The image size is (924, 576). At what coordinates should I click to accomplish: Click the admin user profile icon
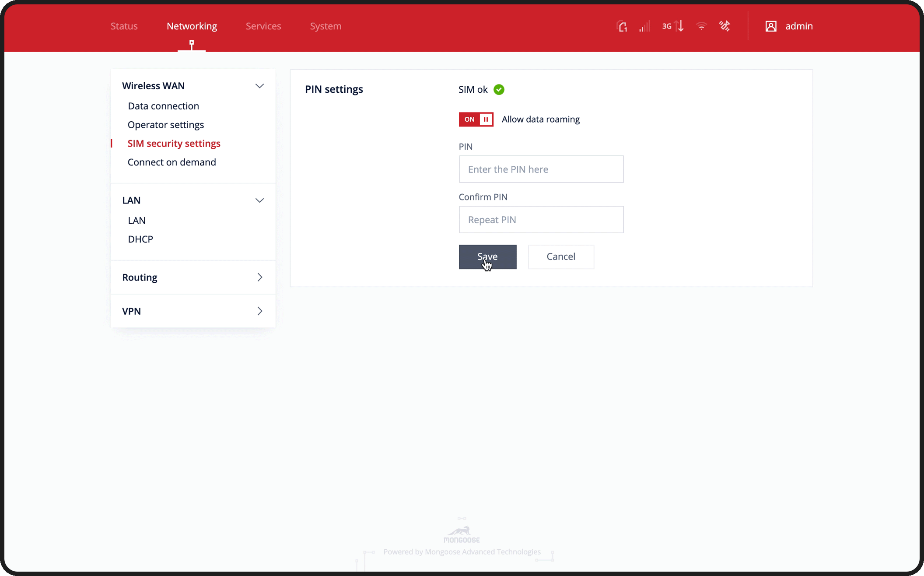coord(771,26)
